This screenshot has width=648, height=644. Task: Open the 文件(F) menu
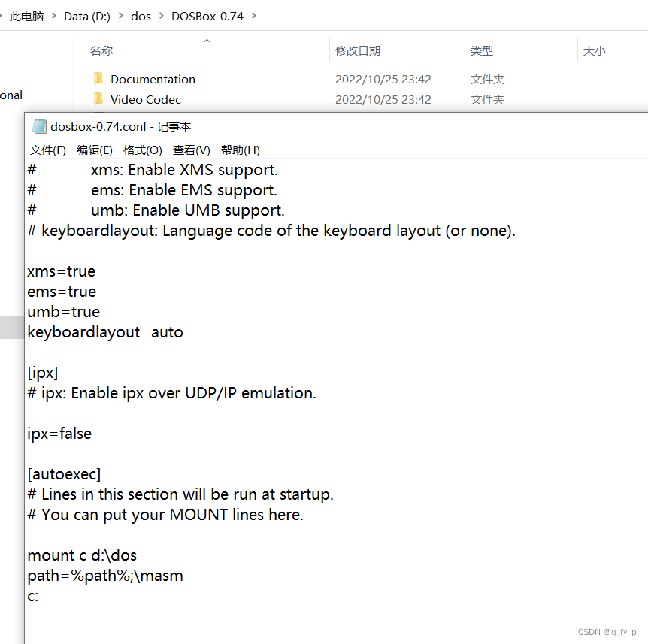47,150
